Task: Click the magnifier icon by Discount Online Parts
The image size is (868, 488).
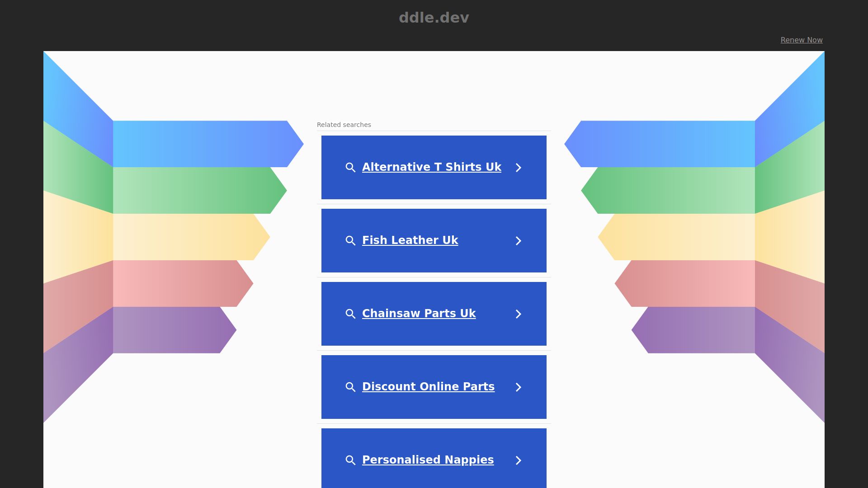Action: [x=350, y=387]
